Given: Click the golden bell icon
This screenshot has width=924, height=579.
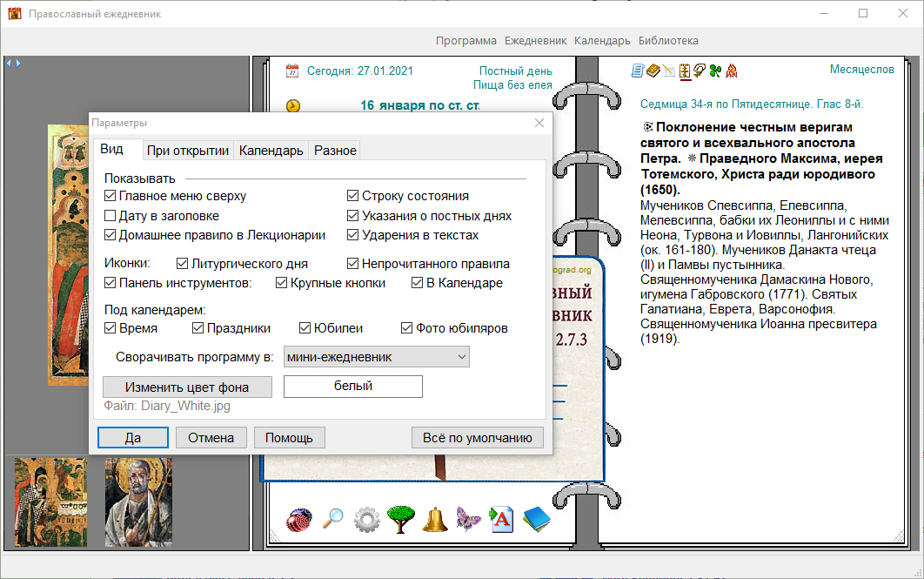Looking at the screenshot, I should pyautogui.click(x=435, y=520).
